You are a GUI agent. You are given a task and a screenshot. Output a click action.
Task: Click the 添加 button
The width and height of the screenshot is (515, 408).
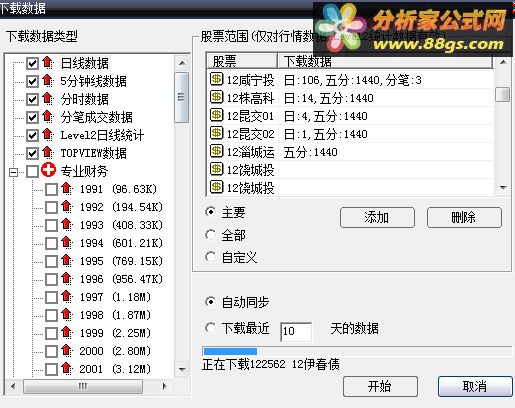coord(377,218)
